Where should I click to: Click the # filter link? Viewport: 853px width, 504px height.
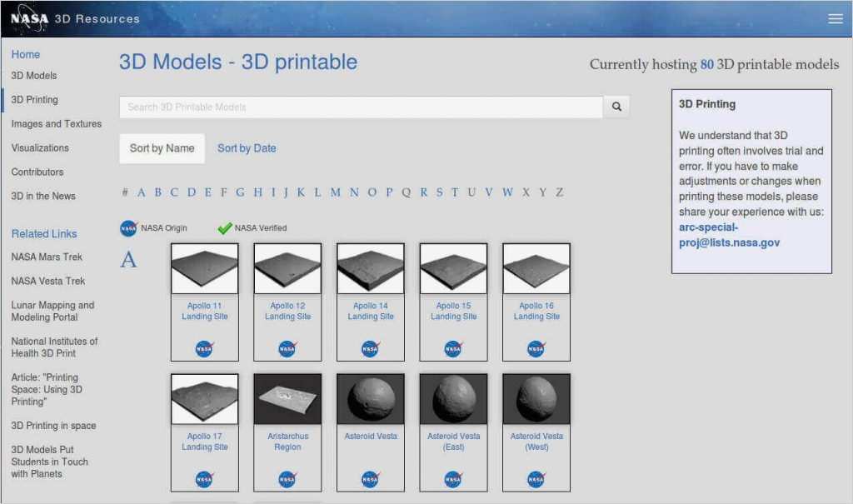click(124, 192)
